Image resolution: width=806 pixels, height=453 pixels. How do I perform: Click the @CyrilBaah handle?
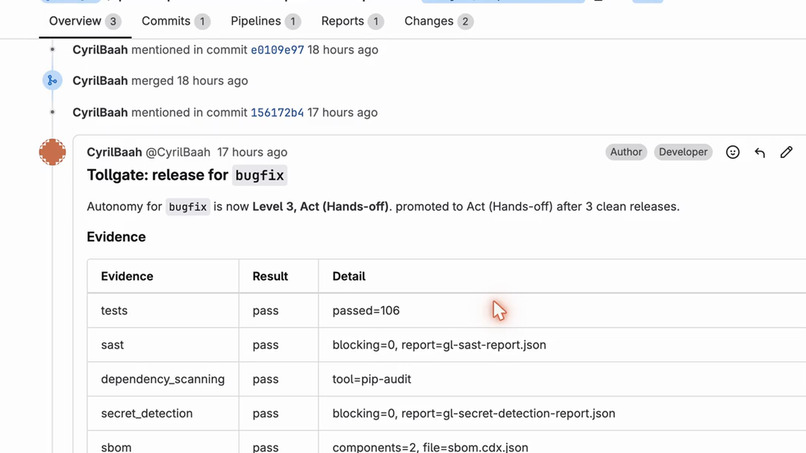pyautogui.click(x=178, y=152)
